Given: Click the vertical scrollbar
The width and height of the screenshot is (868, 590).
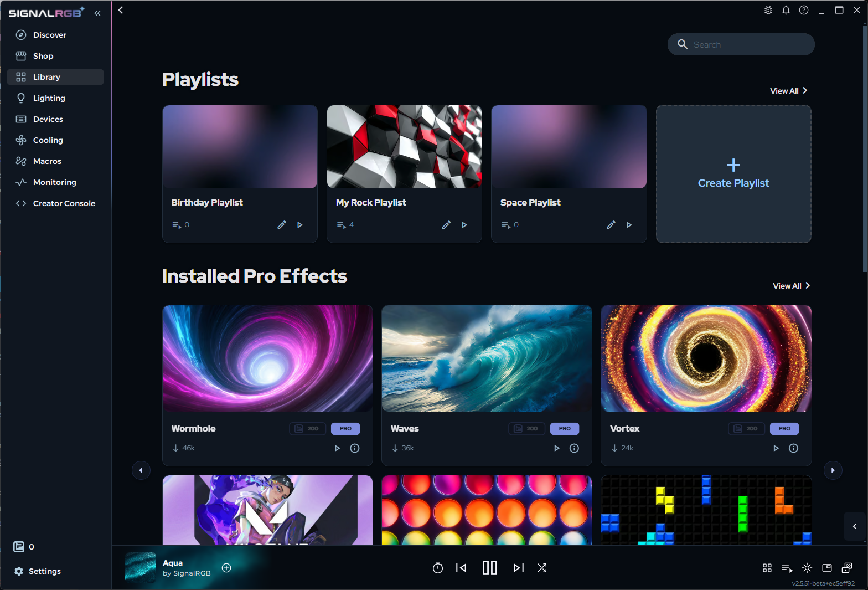Looking at the screenshot, I should 865,148.
